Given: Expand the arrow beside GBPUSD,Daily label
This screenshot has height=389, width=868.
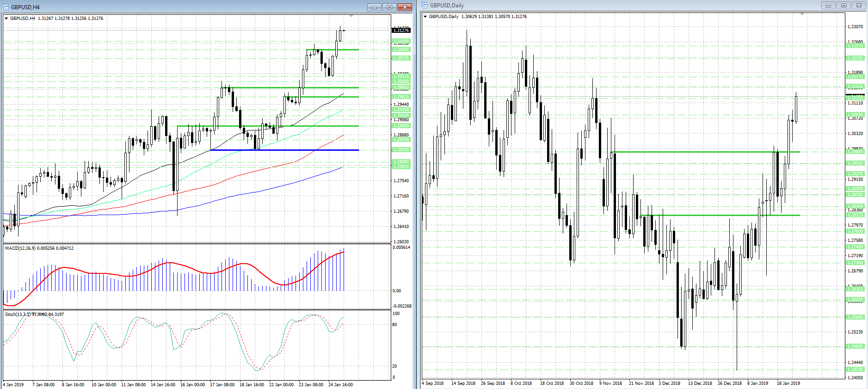Looking at the screenshot, I should 425,17.
